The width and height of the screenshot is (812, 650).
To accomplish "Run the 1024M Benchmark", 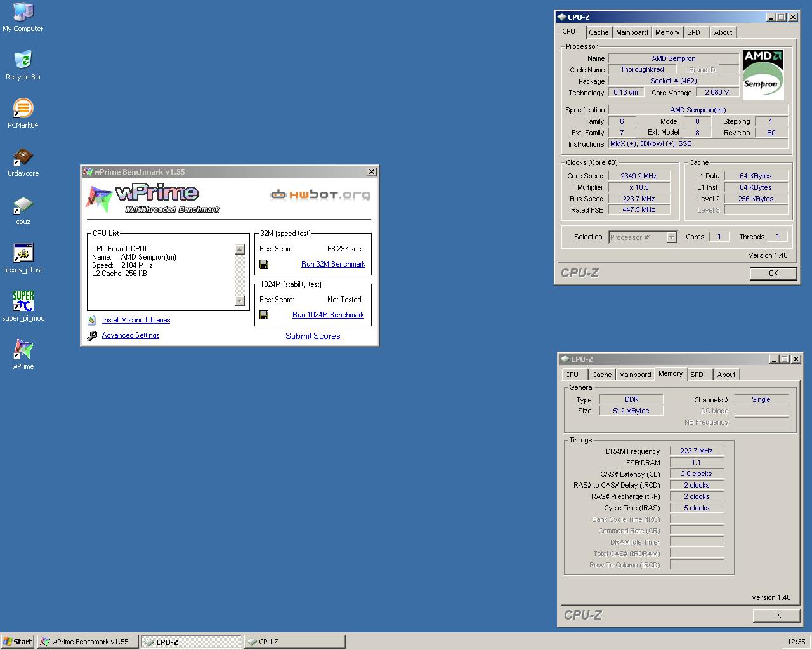I will point(328,315).
